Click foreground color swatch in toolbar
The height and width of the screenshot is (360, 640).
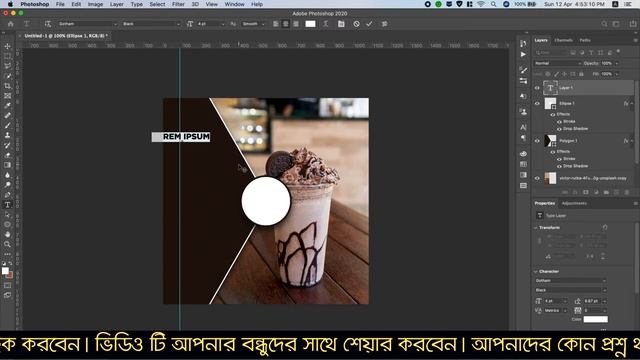tap(5, 270)
